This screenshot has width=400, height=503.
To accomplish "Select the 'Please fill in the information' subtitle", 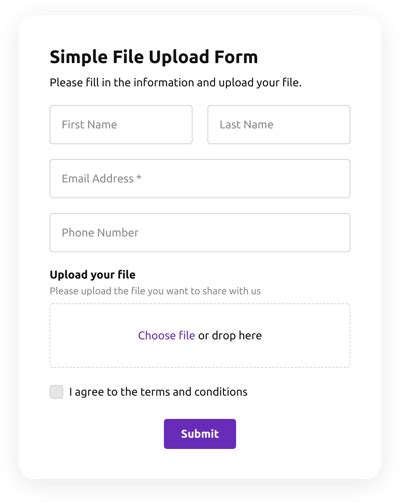I will [x=176, y=82].
